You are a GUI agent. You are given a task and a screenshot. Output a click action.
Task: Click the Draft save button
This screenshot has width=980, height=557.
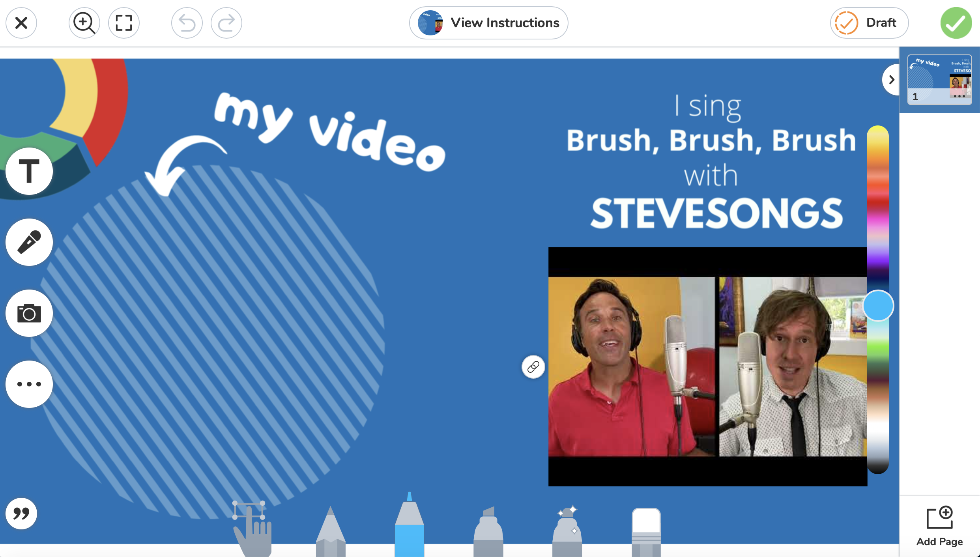[870, 23]
